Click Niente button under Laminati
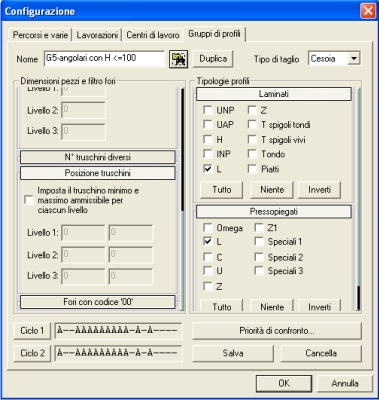This screenshot has width=379, height=400. click(272, 190)
